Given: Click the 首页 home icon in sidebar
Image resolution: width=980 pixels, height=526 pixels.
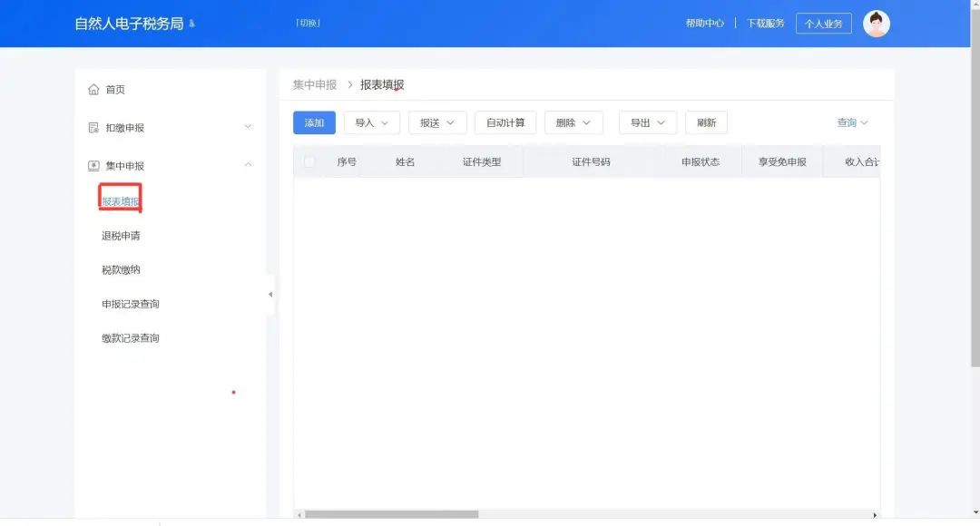Looking at the screenshot, I should click(93, 90).
